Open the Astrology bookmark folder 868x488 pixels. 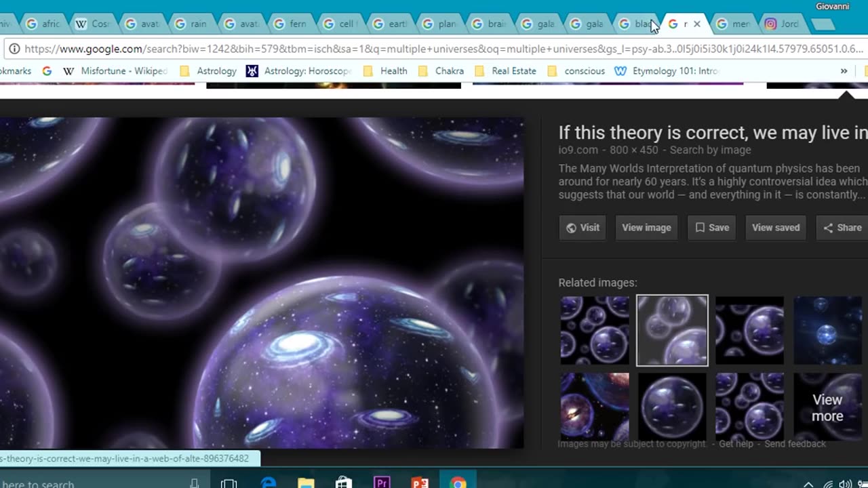pyautogui.click(x=208, y=70)
